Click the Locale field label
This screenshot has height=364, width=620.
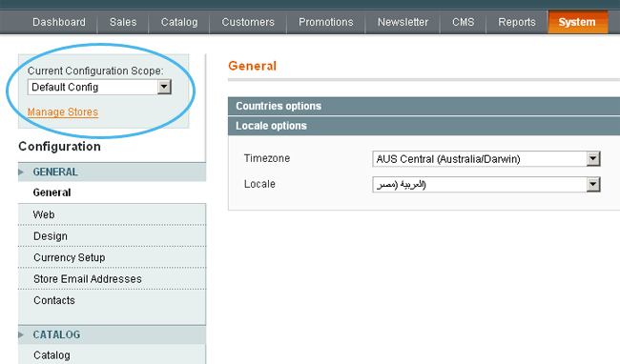pos(259,184)
